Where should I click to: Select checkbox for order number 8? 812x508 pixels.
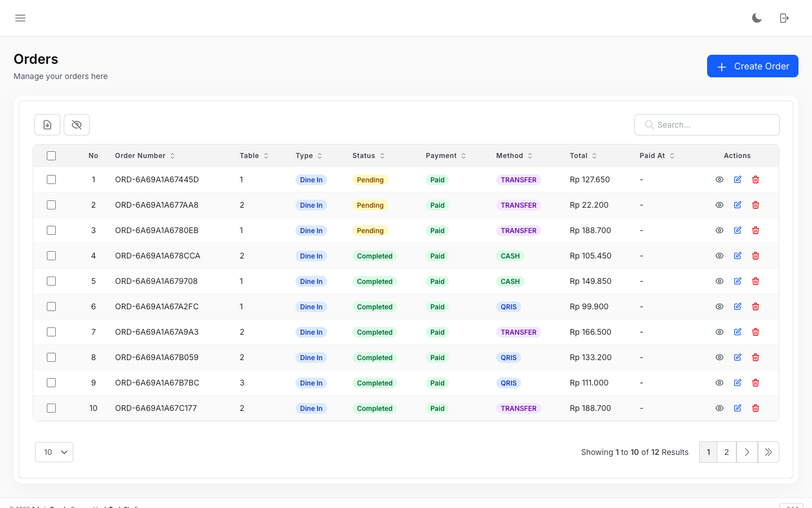point(51,357)
